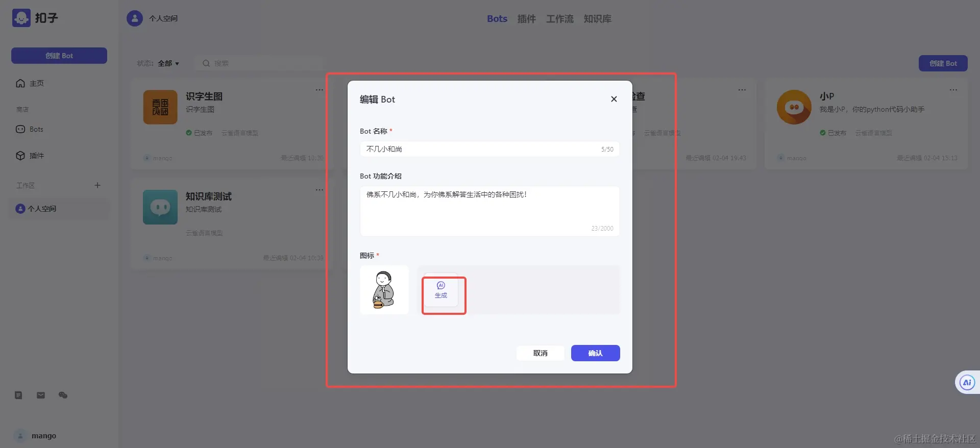The width and height of the screenshot is (980, 448).
Task: Click sidebar 创建 Bot button
Action: (59, 56)
